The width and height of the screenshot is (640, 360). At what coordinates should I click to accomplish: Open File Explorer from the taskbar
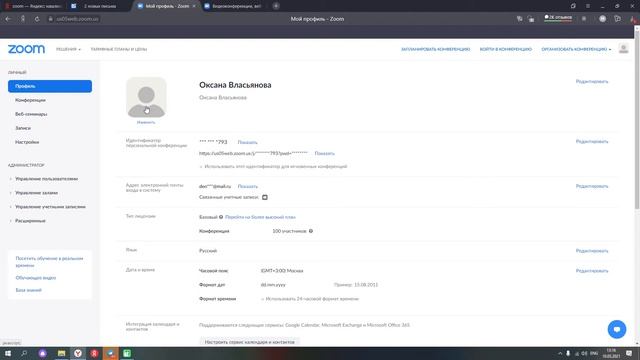pos(61,353)
